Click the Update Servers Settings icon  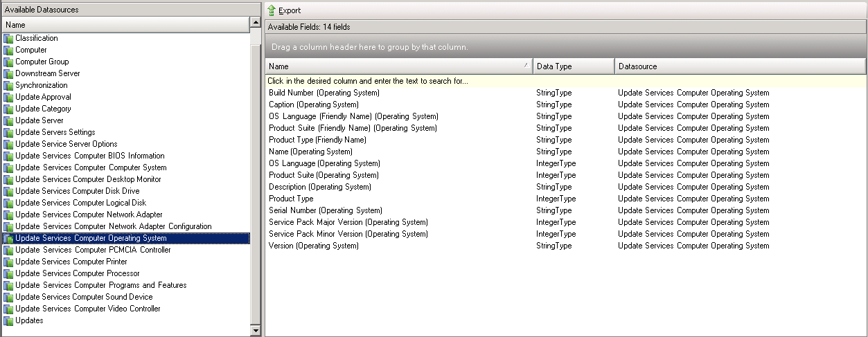[x=8, y=133]
